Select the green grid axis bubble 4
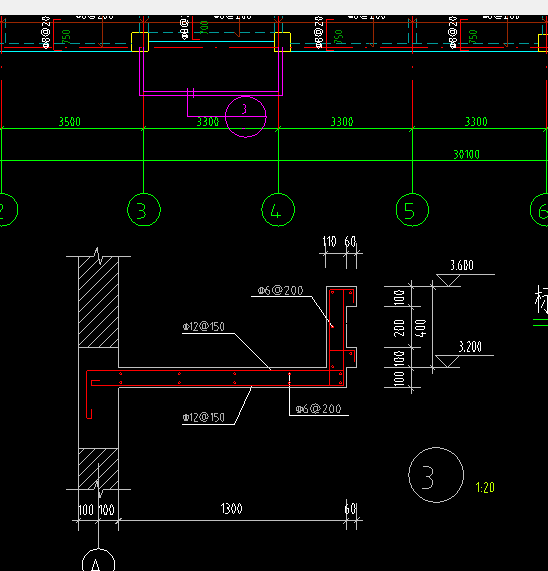This screenshot has height=571, width=548. [278, 210]
